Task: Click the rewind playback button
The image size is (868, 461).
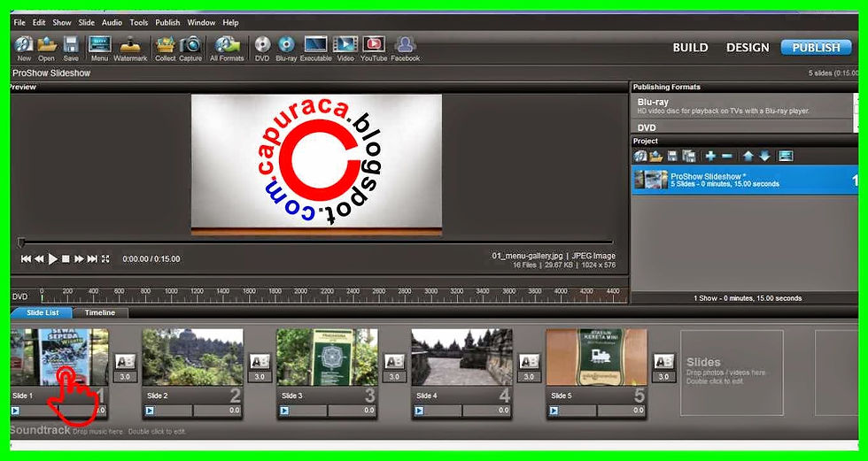Action: [x=39, y=258]
